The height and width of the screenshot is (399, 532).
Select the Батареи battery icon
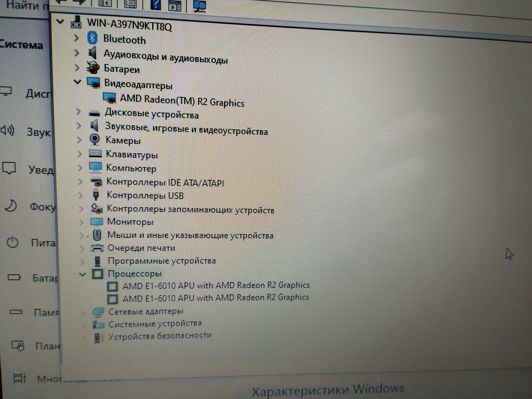tap(93, 68)
